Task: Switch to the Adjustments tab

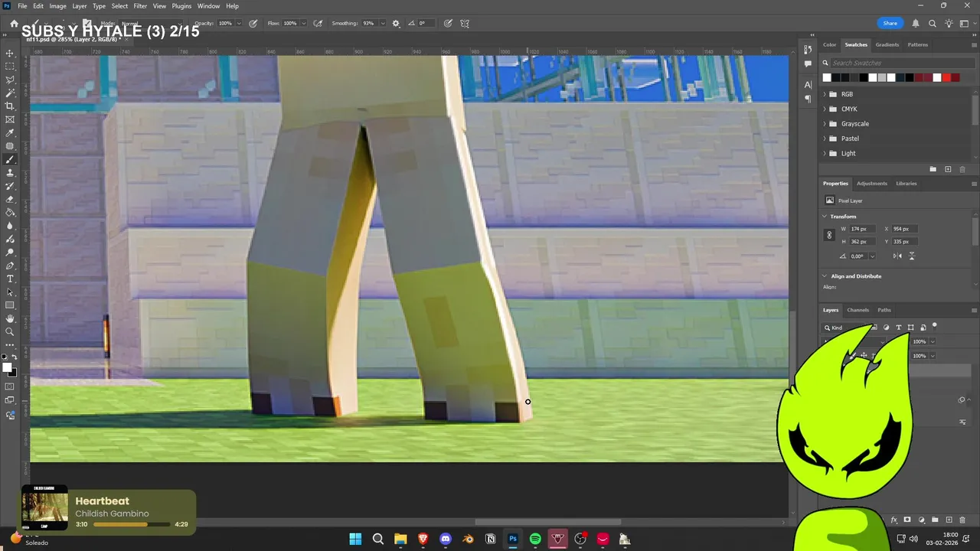Action: [x=872, y=184]
